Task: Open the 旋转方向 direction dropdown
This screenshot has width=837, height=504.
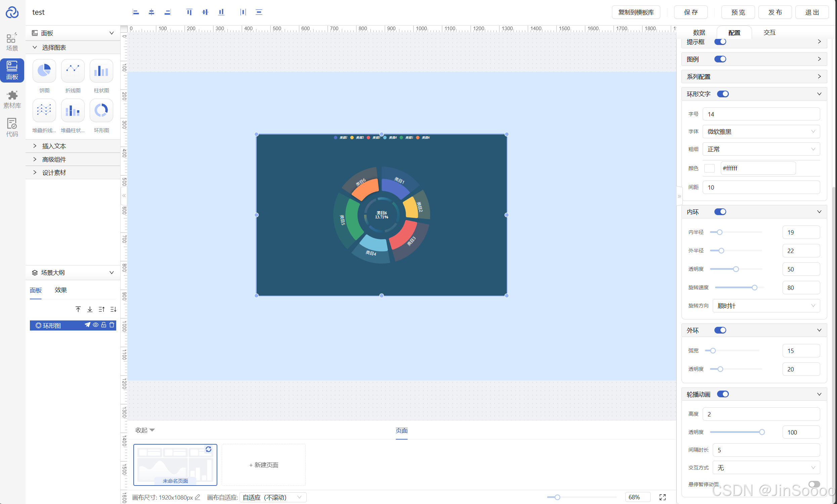Action: click(x=766, y=306)
